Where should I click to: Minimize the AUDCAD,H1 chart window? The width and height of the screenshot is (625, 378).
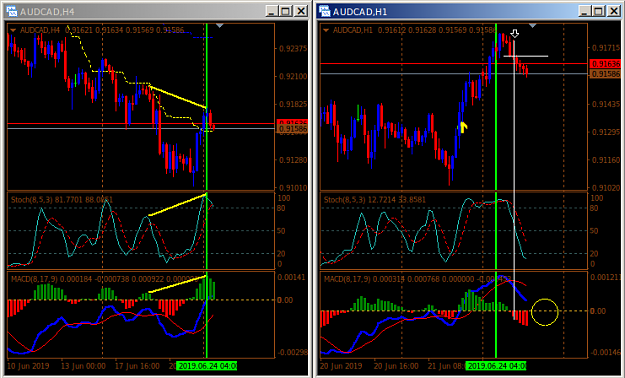[x=585, y=11]
